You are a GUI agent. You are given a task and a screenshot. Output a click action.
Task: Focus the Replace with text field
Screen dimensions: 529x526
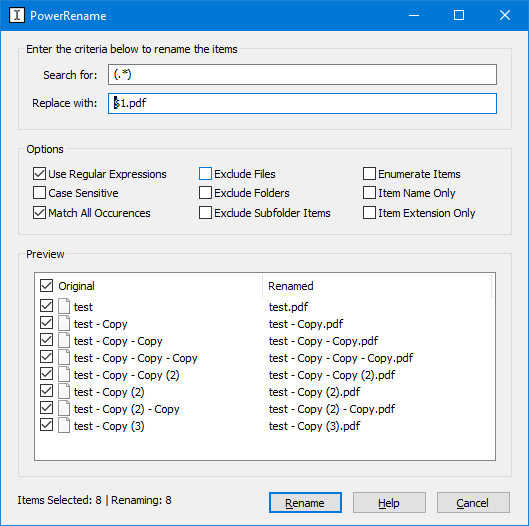pos(302,103)
